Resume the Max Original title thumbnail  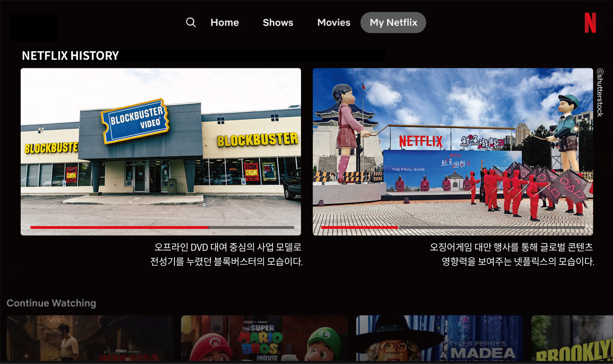pos(90,339)
